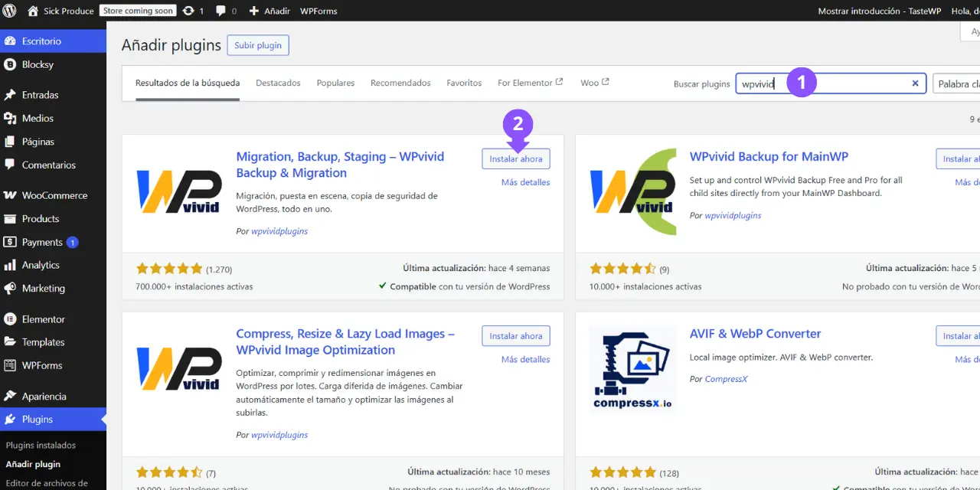Viewport: 980px width, 490px height.
Task: Click WPvivid Backup for MainWP thumbnail
Action: (x=633, y=191)
